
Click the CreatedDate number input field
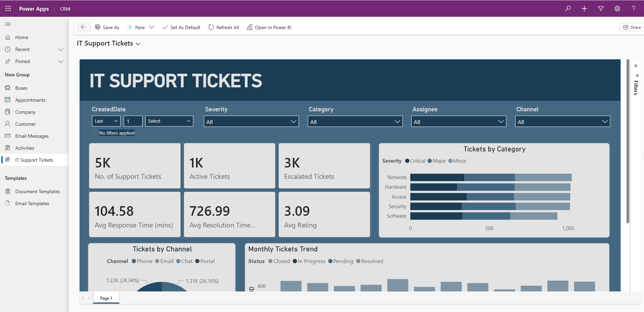coord(133,121)
